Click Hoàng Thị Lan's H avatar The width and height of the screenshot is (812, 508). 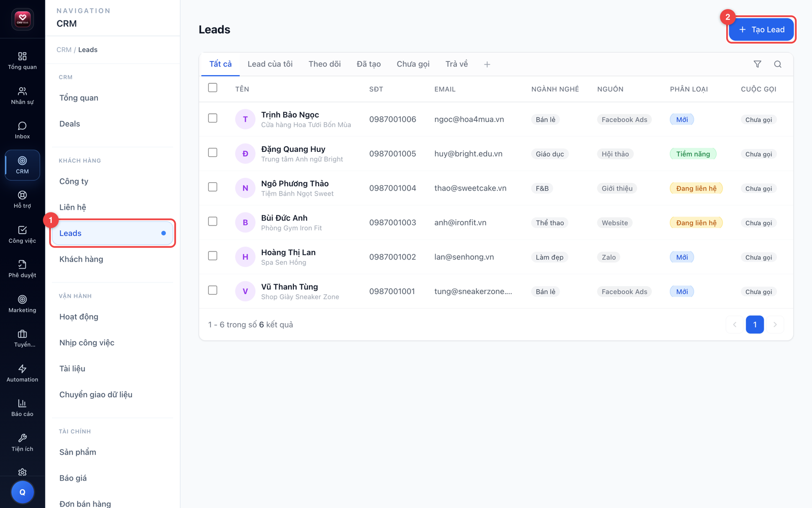[245, 257]
